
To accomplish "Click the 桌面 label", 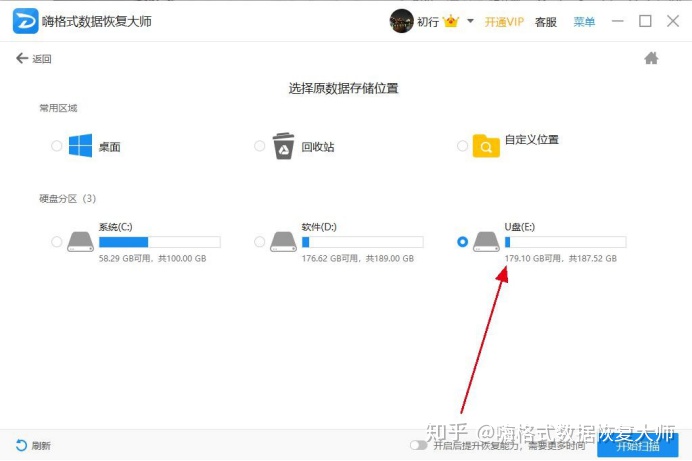I will pyautogui.click(x=109, y=147).
